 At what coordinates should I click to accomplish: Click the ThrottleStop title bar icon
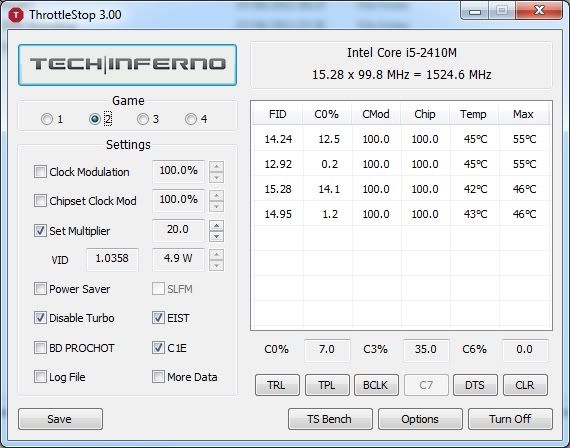click(x=16, y=15)
